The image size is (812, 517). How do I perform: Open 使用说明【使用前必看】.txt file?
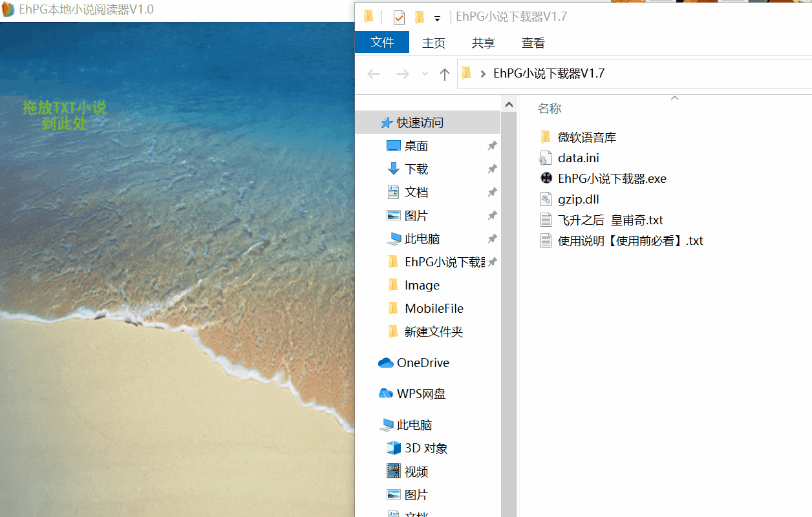[x=630, y=240]
